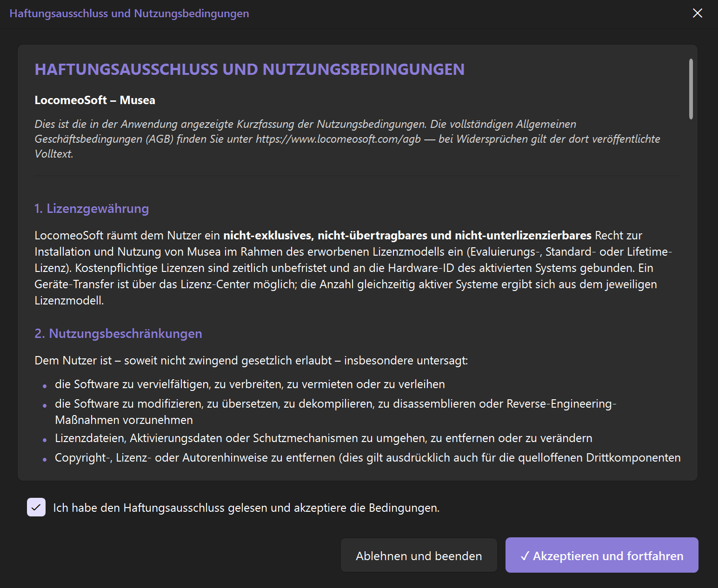Uncheck the 'Ich habe den Haftungsausschluss gelesen' checkbox

[x=36, y=507]
